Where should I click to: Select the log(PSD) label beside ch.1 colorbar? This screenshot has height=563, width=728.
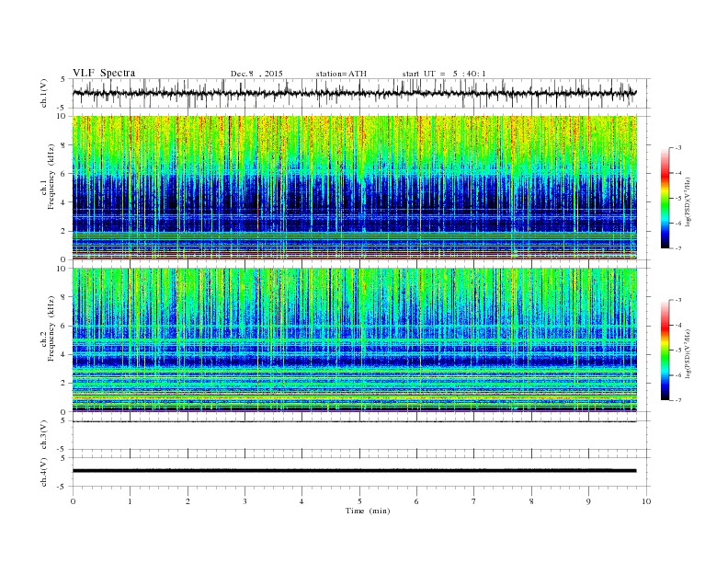click(688, 201)
